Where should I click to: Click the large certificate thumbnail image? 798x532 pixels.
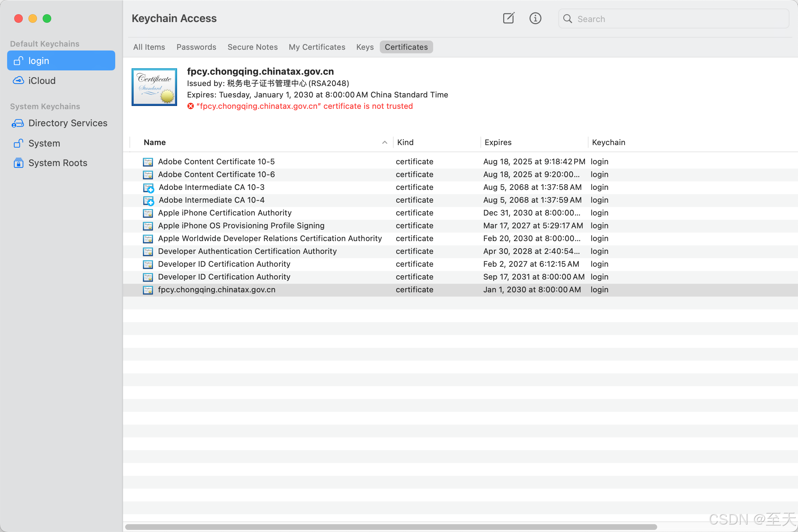[154, 87]
